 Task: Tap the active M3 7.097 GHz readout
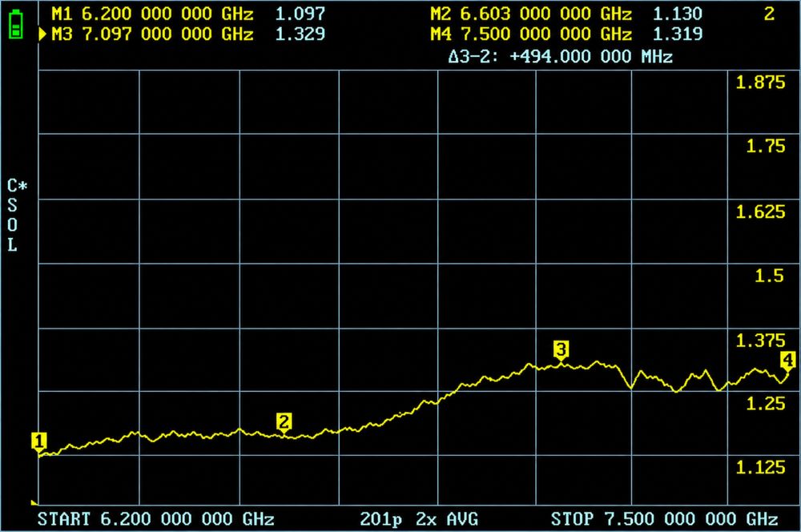[188, 34]
